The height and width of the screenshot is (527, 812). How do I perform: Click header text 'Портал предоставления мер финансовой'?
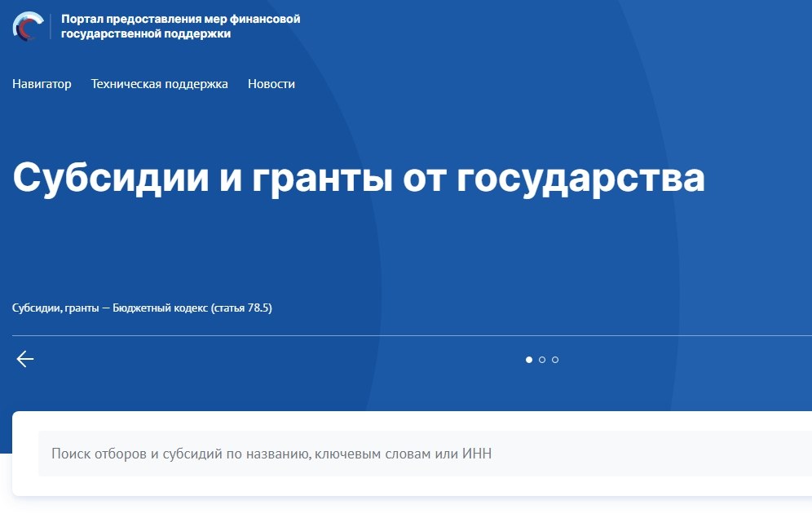[x=180, y=19]
